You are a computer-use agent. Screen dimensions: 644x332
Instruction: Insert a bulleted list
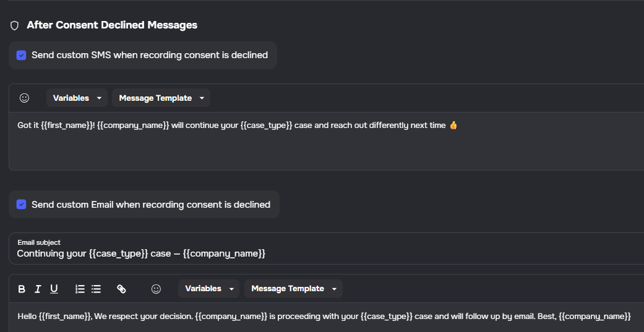point(96,289)
